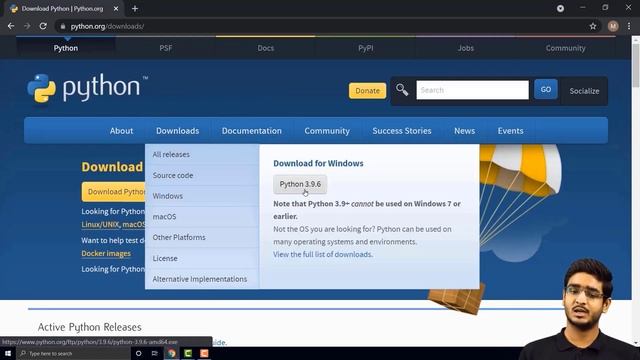Open the Linux/UNIX link

click(100, 224)
